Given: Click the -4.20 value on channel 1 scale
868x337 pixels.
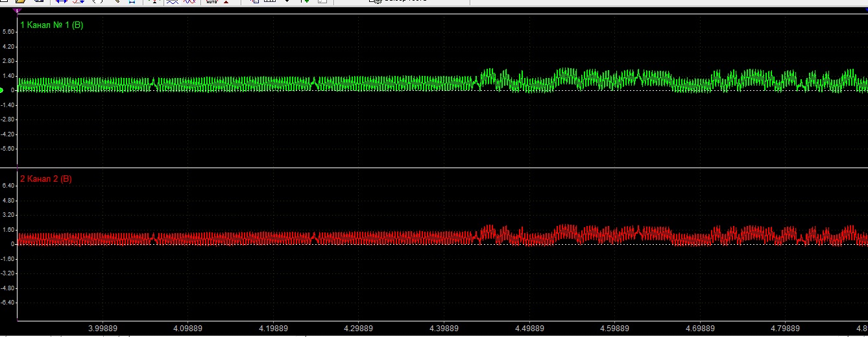Looking at the screenshot, I should [8, 134].
